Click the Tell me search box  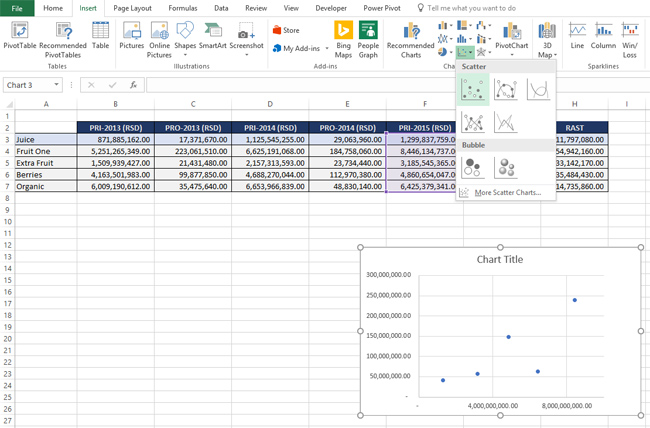pos(470,8)
